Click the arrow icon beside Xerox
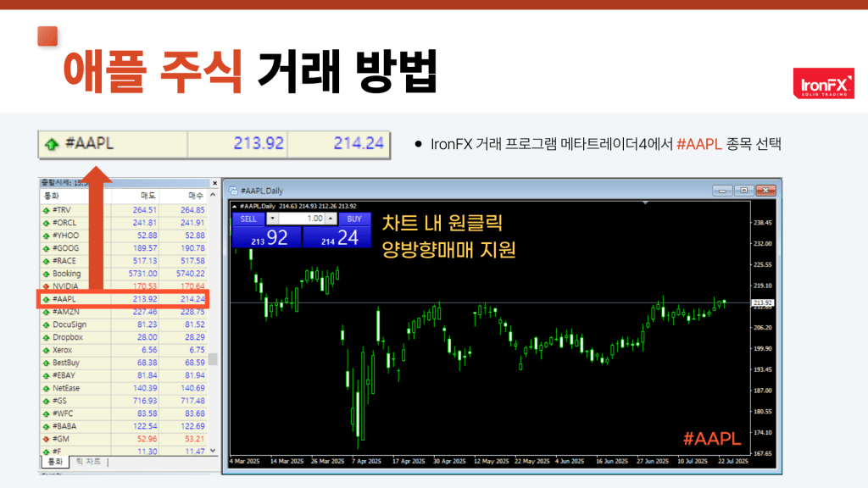Viewport: 868px width, 488px height. (46, 350)
